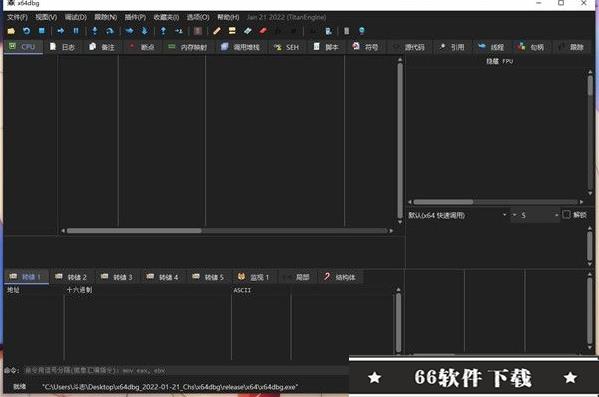Switch to the 线程 threads tab
This screenshot has height=397, width=599.
click(491, 47)
